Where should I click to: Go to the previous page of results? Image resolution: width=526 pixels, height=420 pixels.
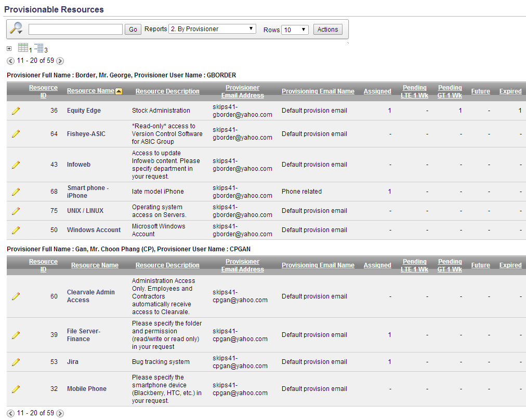(10, 61)
